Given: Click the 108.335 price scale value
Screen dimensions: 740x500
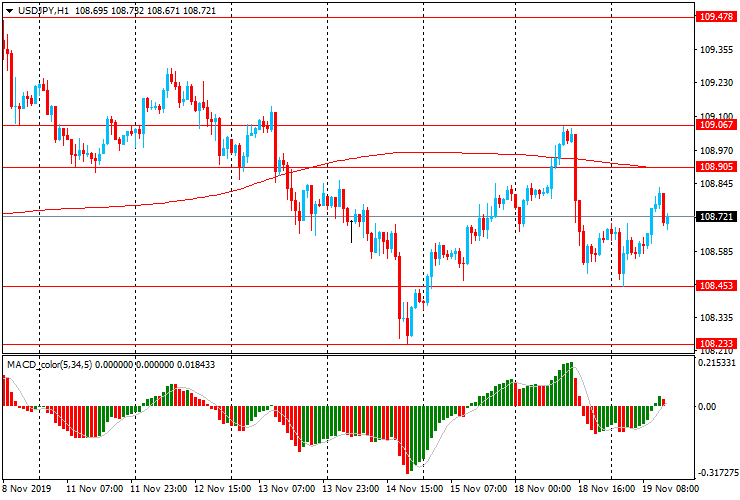Looking at the screenshot, I should pos(716,318).
